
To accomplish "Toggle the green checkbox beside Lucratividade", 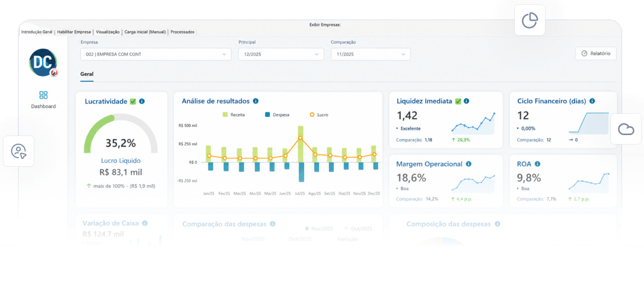I will coord(133,101).
